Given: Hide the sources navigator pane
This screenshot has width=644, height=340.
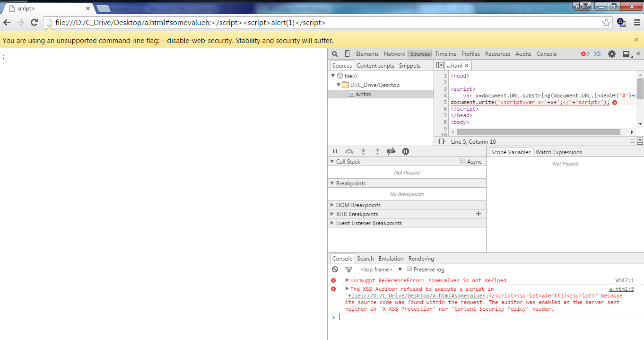Looking at the screenshot, I should coord(440,66).
